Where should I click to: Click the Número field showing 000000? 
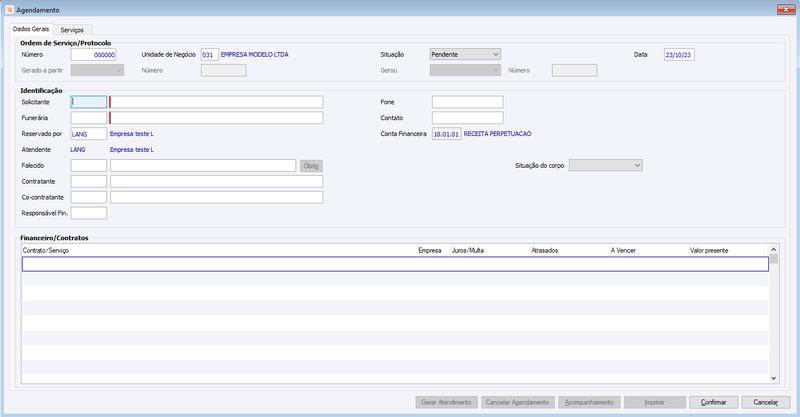click(93, 55)
